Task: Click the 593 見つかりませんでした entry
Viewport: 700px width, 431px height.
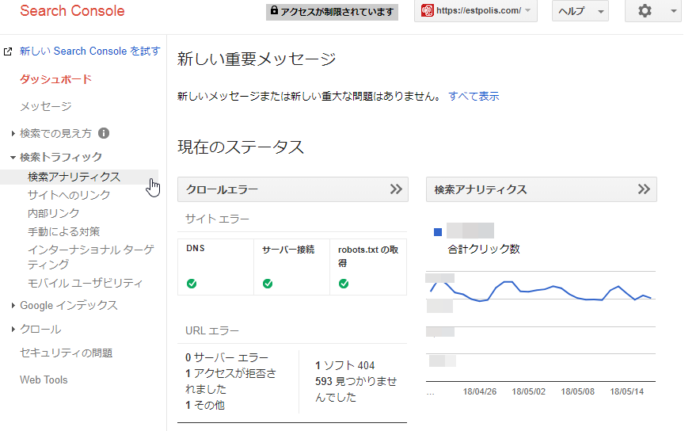Action: pyautogui.click(x=356, y=389)
